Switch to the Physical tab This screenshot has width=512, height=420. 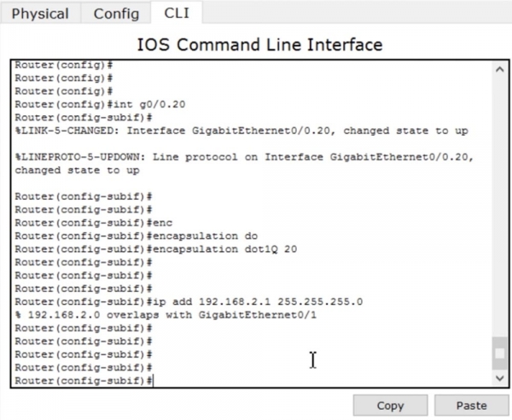(40, 14)
